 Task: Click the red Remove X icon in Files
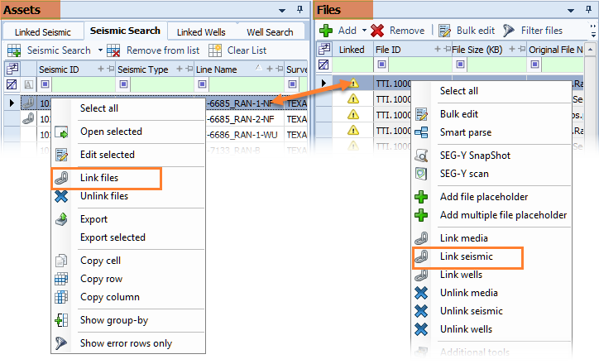[377, 31]
